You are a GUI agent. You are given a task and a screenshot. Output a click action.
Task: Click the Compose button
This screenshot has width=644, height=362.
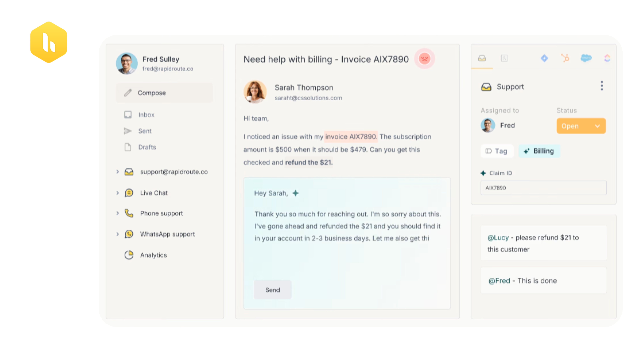164,93
